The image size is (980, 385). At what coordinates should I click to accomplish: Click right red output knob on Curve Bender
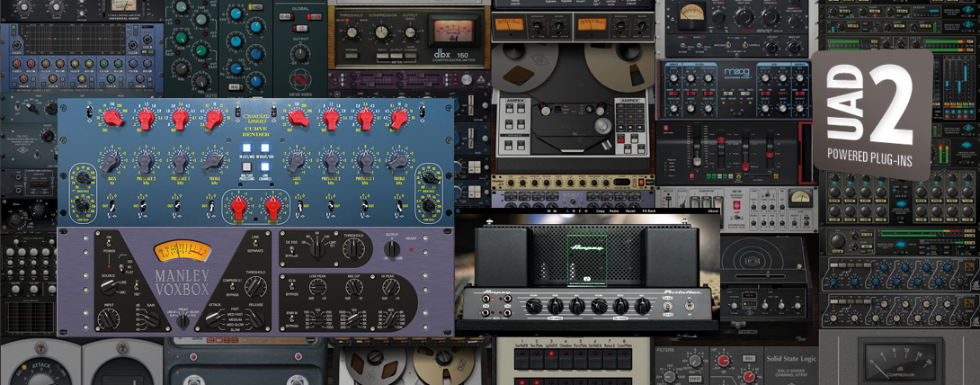click(273, 206)
